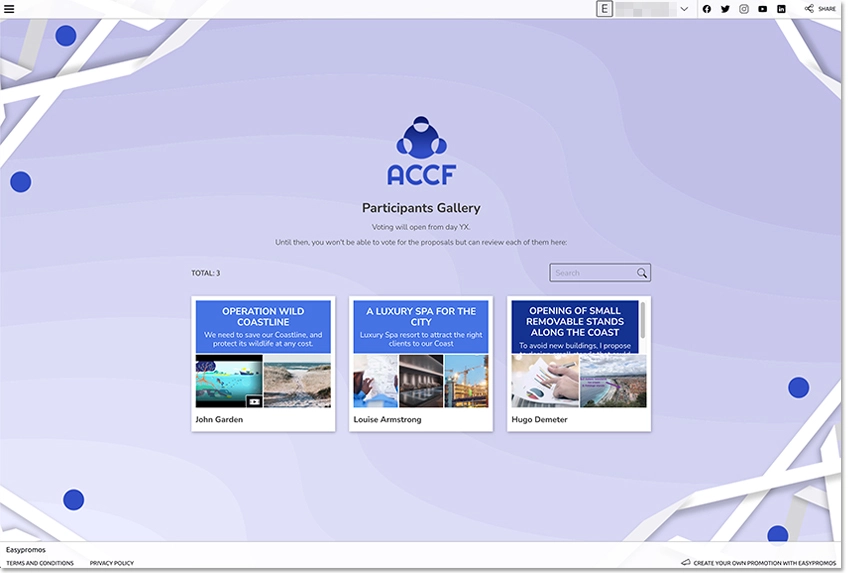View the charts with pen thumbnail
The height and width of the screenshot is (573, 849).
click(x=545, y=381)
